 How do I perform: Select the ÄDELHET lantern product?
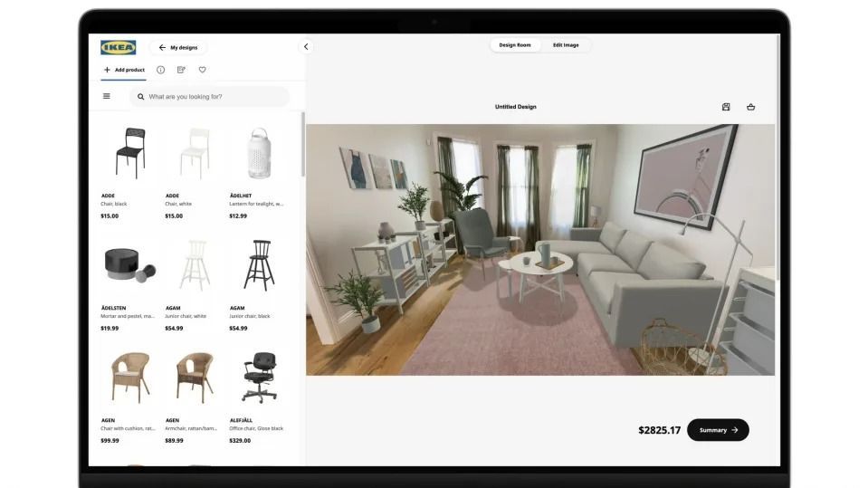[259, 153]
